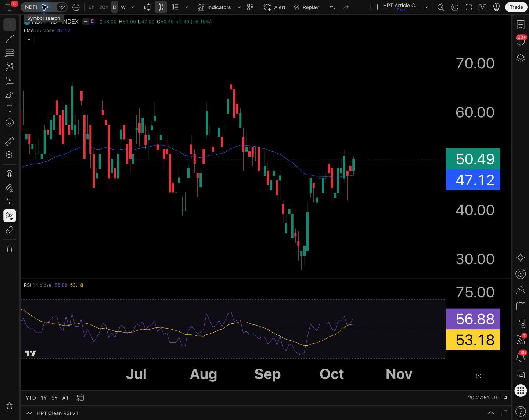529x420 pixels.
Task: Take a chart snapshot with camera icon
Action: (x=482, y=7)
